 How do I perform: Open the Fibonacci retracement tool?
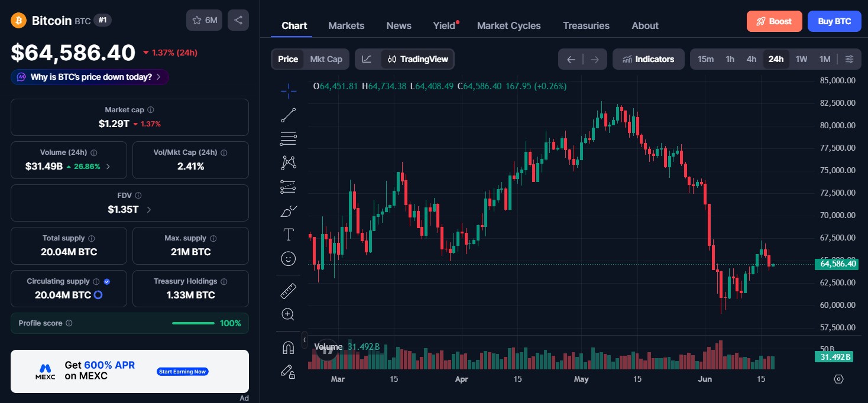click(x=289, y=139)
